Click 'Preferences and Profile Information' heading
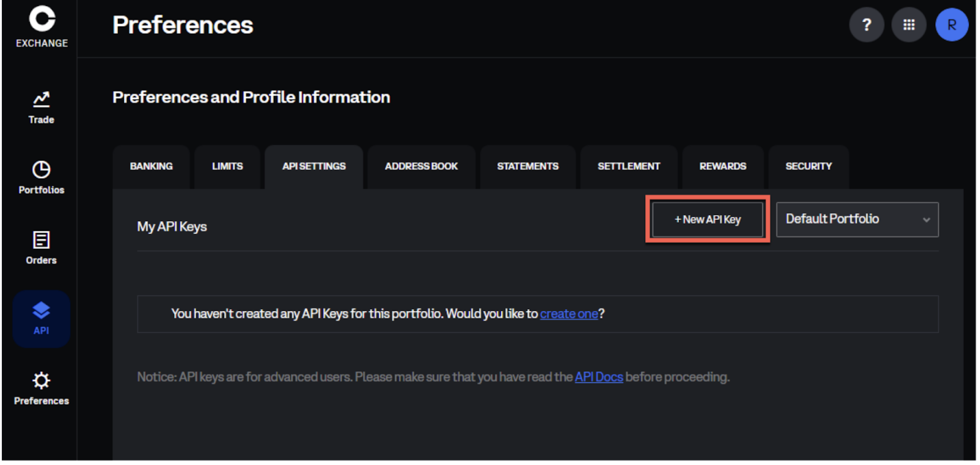980x465 pixels. coord(251,97)
